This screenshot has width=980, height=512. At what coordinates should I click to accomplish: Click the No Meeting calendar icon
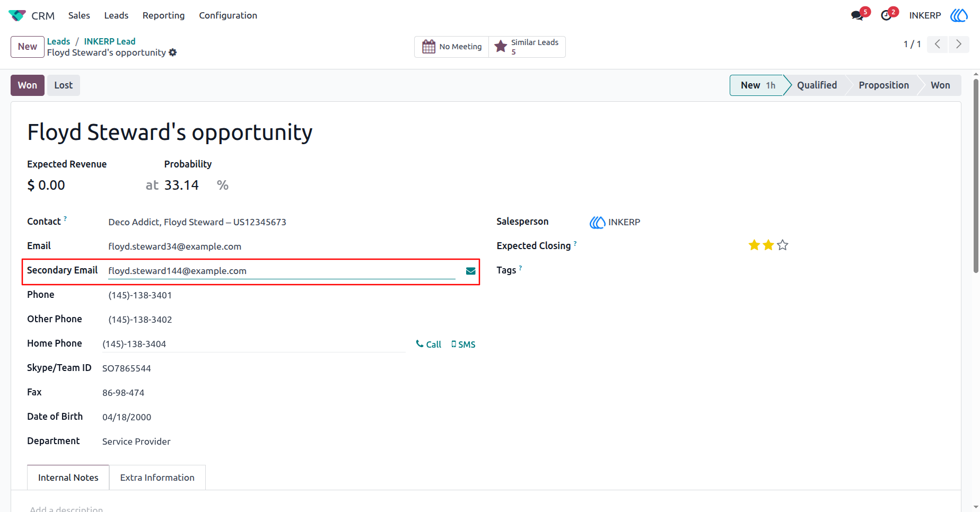[x=428, y=47]
